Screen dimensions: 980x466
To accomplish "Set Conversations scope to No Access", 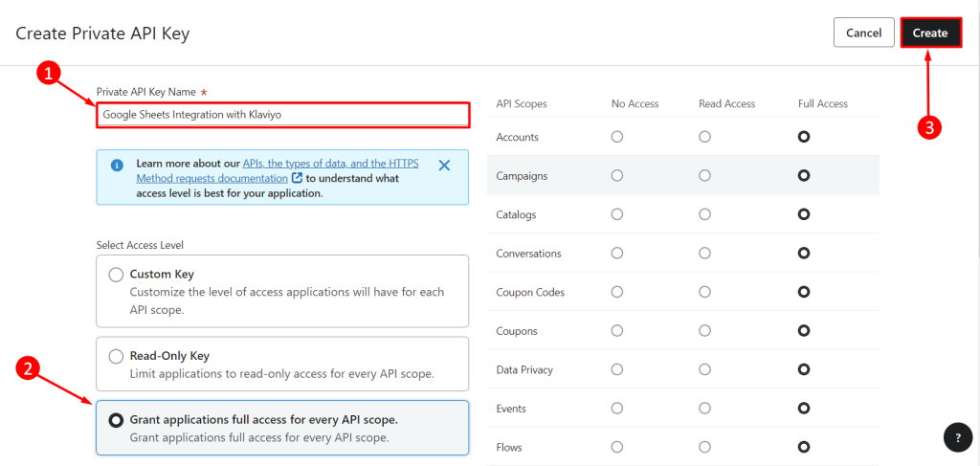I will coord(617,253).
